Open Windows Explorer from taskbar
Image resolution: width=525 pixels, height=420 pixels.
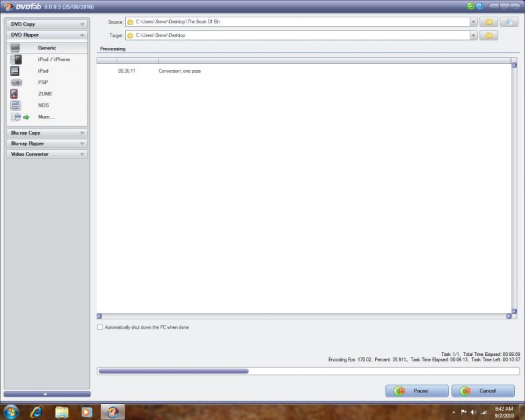(x=61, y=412)
